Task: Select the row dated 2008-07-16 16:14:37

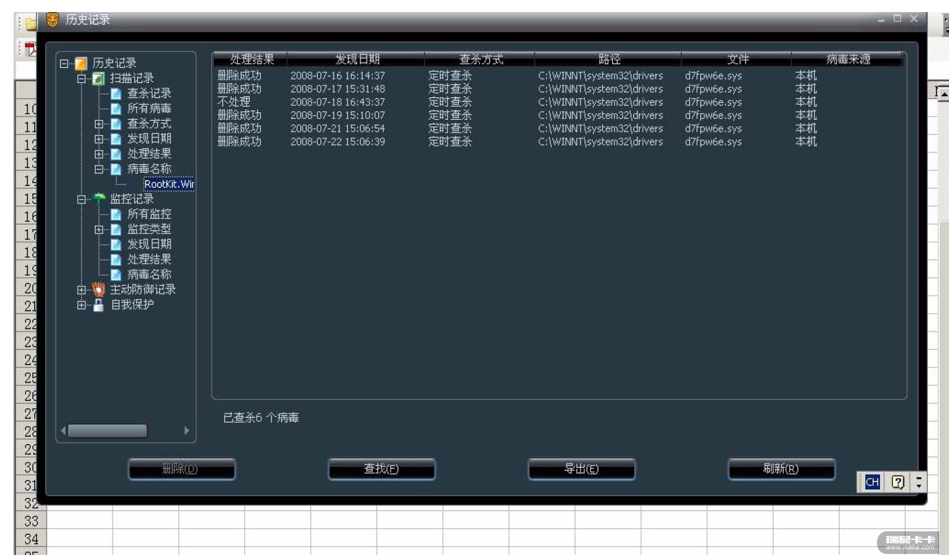Action: [x=559, y=76]
